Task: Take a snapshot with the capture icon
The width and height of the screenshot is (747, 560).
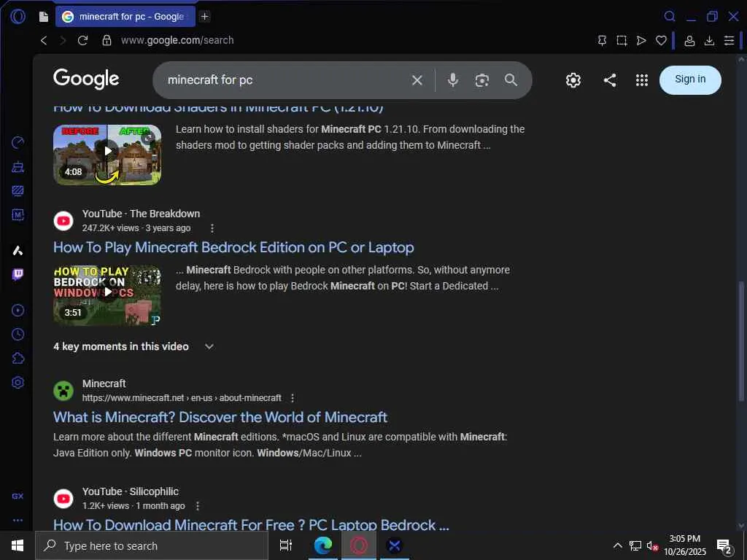Action: [x=622, y=41]
